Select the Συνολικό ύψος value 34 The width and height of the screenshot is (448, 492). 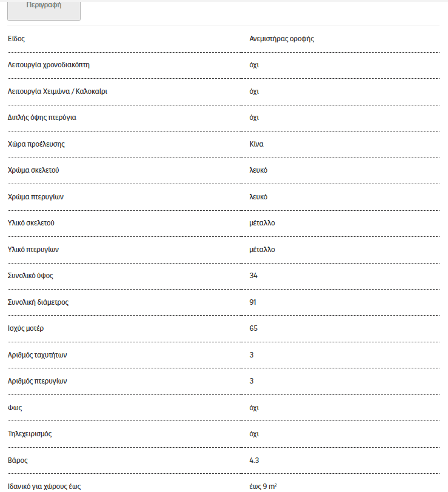[x=253, y=276]
